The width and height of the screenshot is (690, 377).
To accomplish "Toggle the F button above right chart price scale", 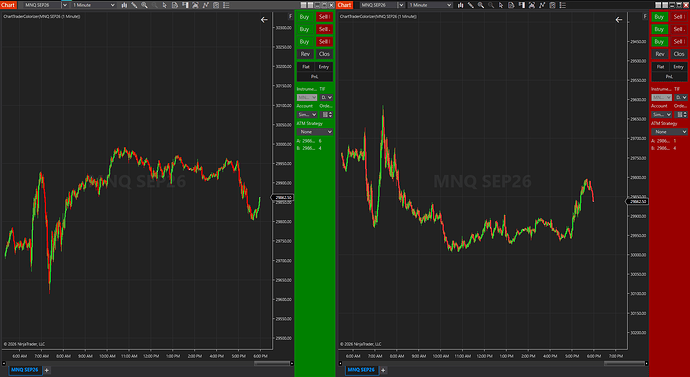I will click(645, 17).
